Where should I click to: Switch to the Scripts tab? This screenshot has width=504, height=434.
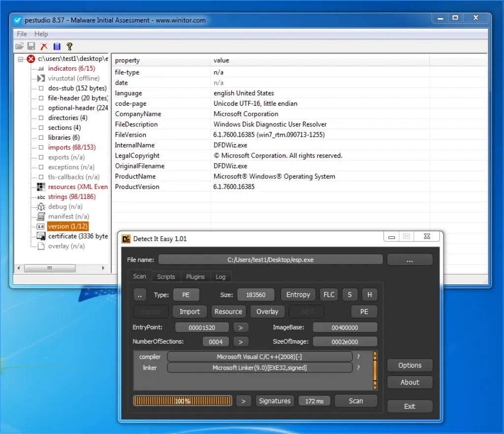[x=166, y=277]
